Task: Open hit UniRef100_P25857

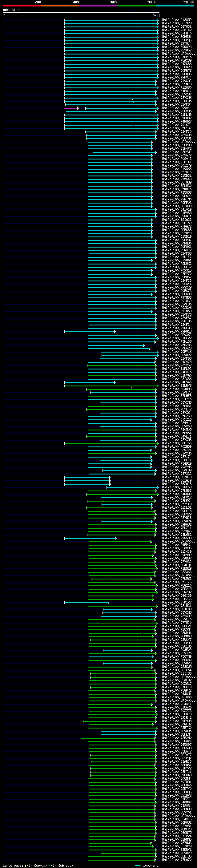Action: [177, 50]
